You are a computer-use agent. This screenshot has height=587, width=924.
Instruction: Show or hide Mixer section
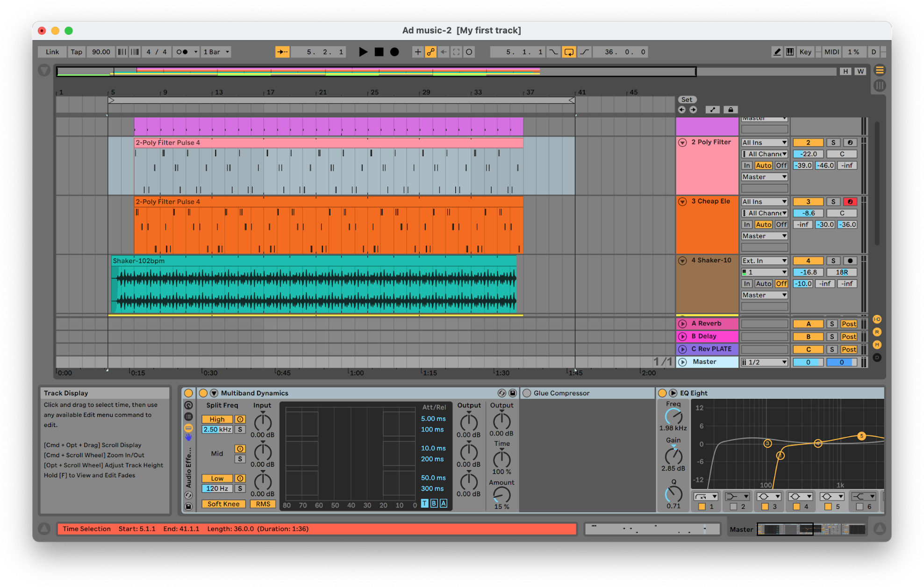[877, 345]
